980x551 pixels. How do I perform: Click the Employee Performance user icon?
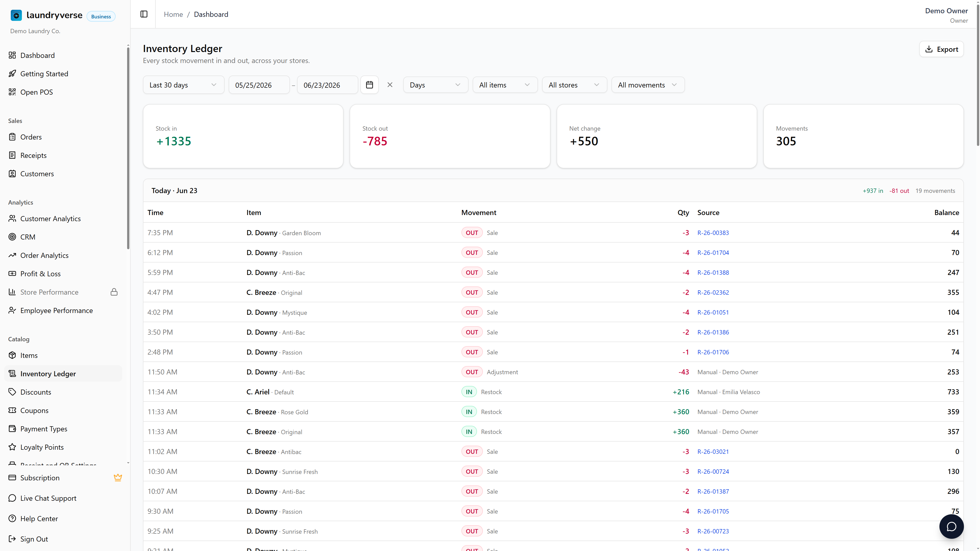pos(12,310)
